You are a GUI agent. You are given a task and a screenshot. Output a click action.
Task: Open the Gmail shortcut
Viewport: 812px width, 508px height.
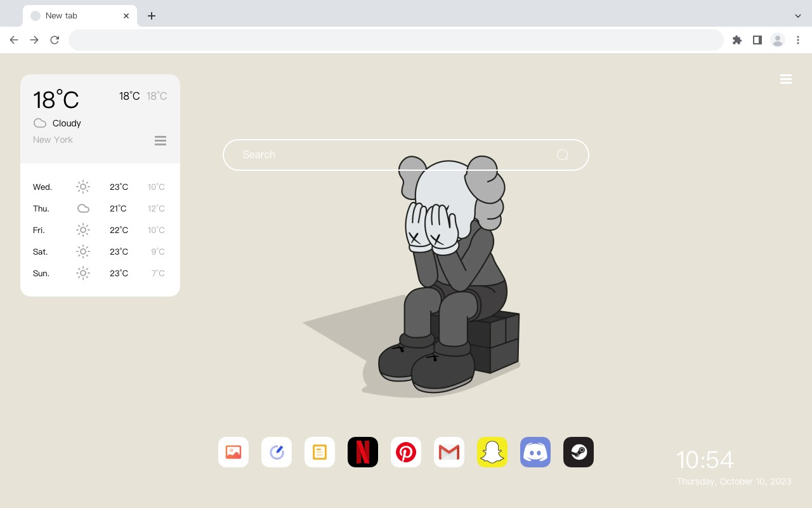pyautogui.click(x=449, y=452)
